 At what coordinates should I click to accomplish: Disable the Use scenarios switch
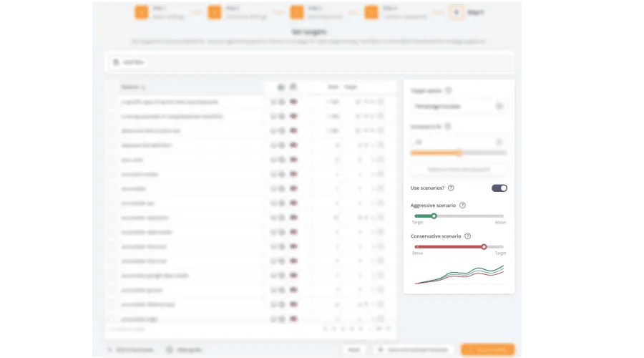coord(499,188)
